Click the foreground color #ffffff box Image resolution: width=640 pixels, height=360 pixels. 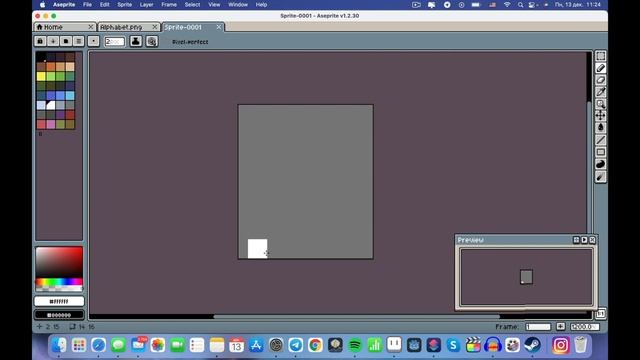pos(59,301)
